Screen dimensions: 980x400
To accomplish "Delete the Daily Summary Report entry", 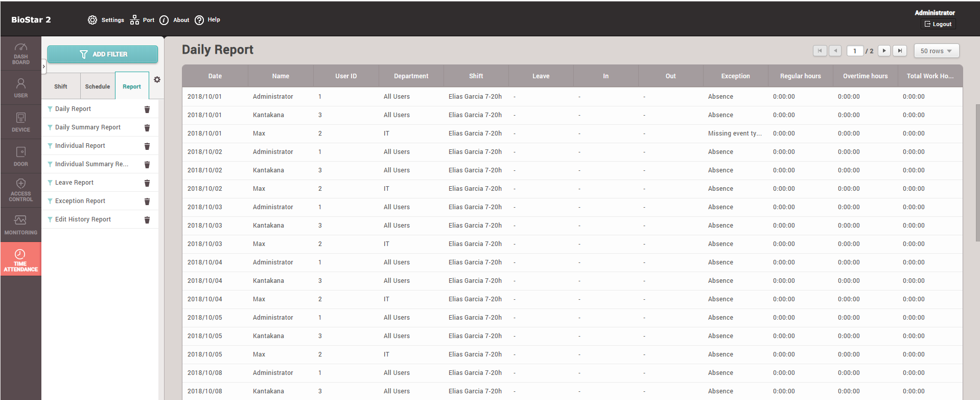I will 147,128.
